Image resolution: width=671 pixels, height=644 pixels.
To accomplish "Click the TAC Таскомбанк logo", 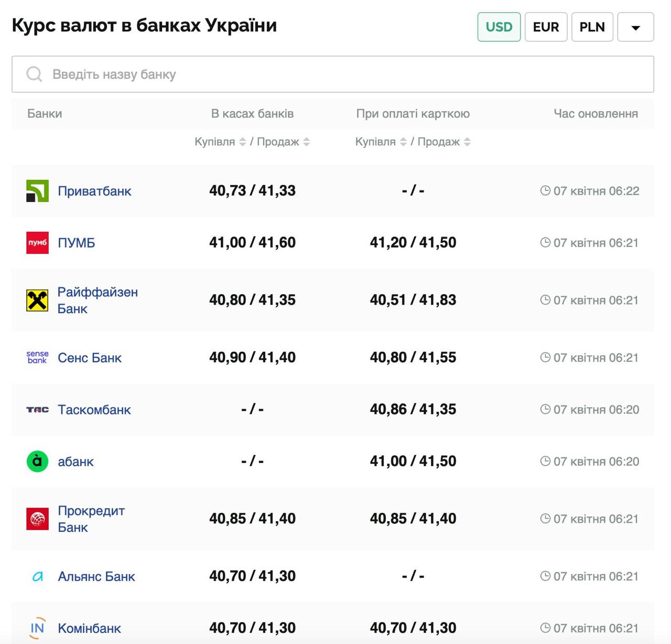I will (x=37, y=410).
